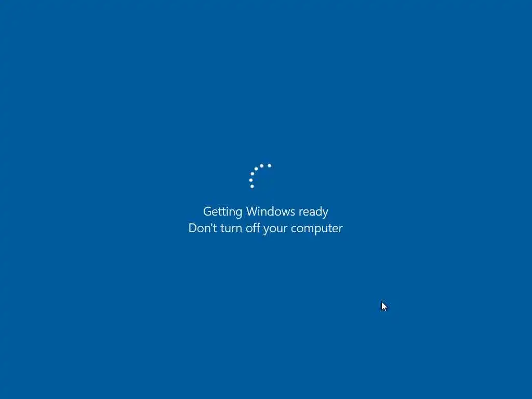Click the "Don't turn off your computer" text
Viewport: 532px width, 399px height.
(265, 229)
